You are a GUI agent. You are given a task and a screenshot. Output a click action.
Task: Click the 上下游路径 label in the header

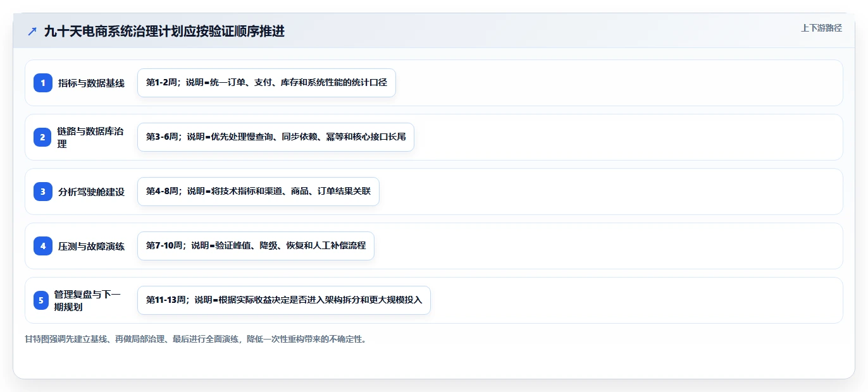coord(821,28)
